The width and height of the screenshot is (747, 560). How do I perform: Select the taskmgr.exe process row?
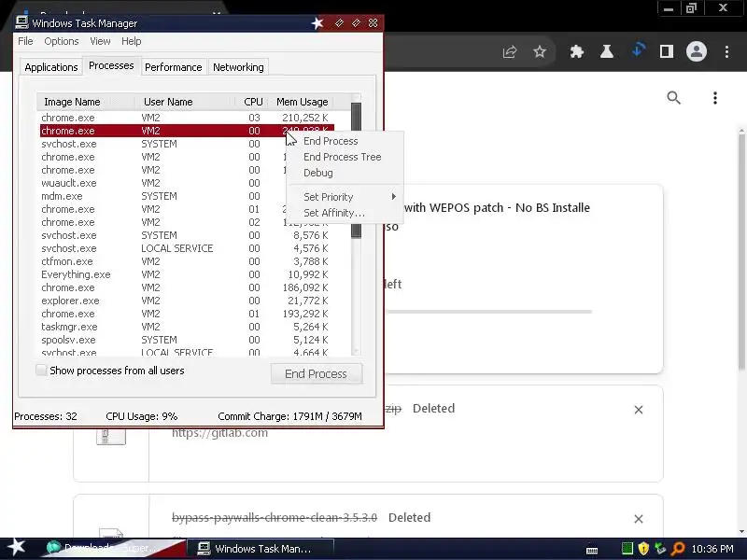pos(186,327)
